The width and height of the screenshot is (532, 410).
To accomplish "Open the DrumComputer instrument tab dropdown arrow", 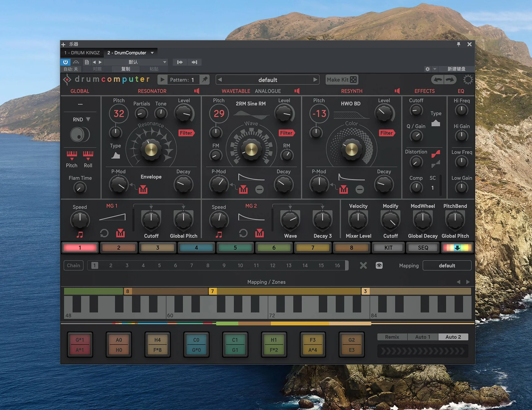I will point(152,53).
